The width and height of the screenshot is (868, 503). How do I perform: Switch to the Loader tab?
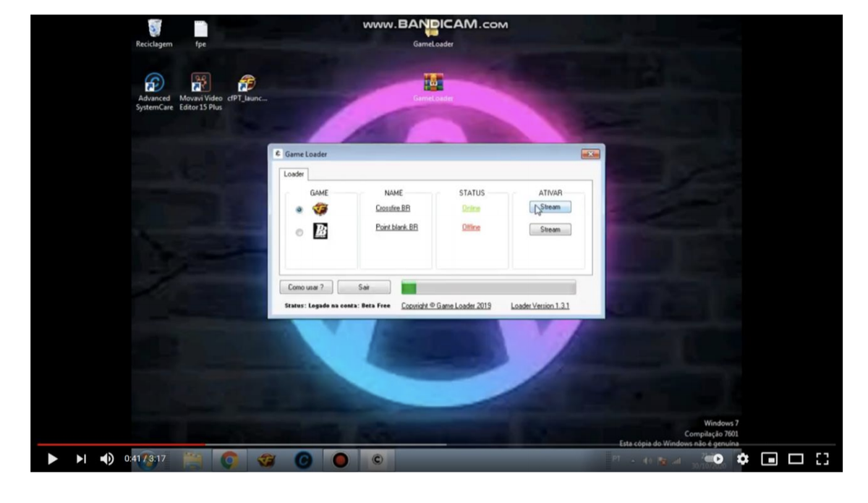point(293,174)
